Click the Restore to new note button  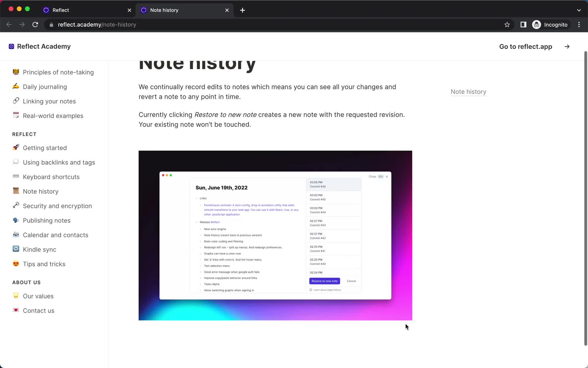[324, 281]
